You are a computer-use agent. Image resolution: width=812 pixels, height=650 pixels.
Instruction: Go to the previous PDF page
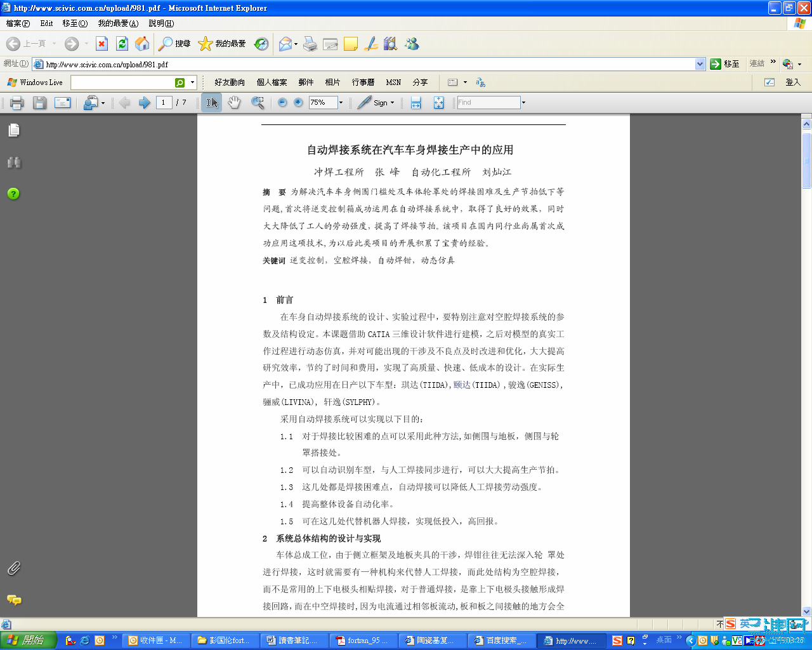[124, 102]
